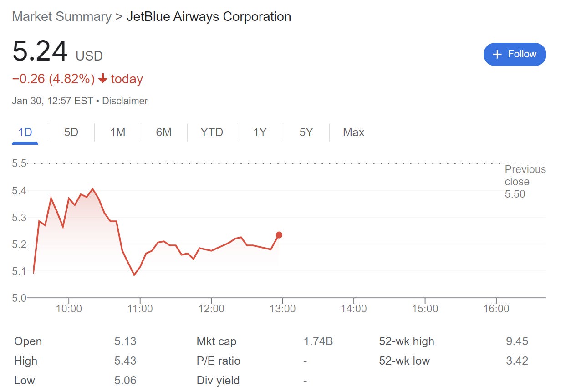Viewport: 576px width, 392px height.
Task: Click the JetBlue Airways Corporation title
Action: coord(209,17)
